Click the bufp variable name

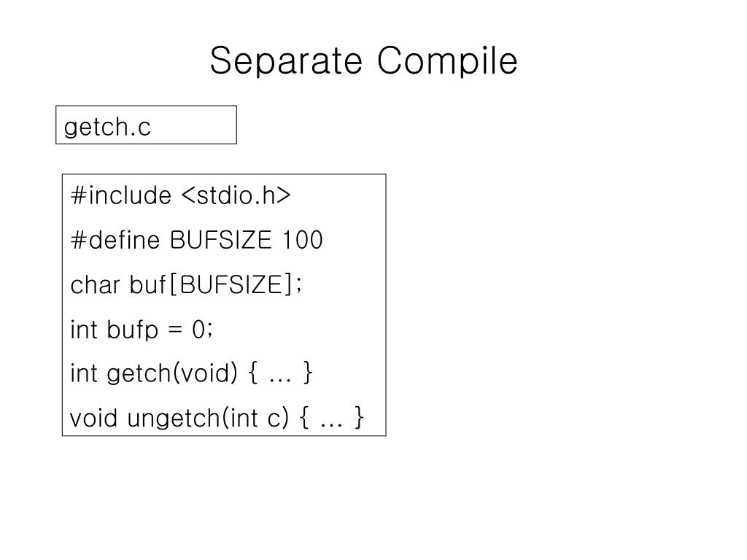click(133, 330)
